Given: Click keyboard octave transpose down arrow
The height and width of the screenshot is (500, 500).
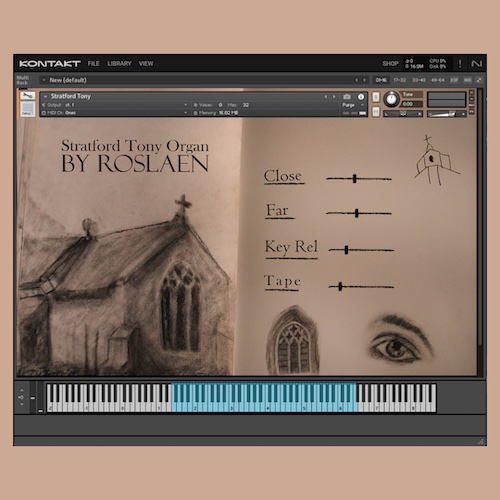Looking at the screenshot, I should [22, 404].
